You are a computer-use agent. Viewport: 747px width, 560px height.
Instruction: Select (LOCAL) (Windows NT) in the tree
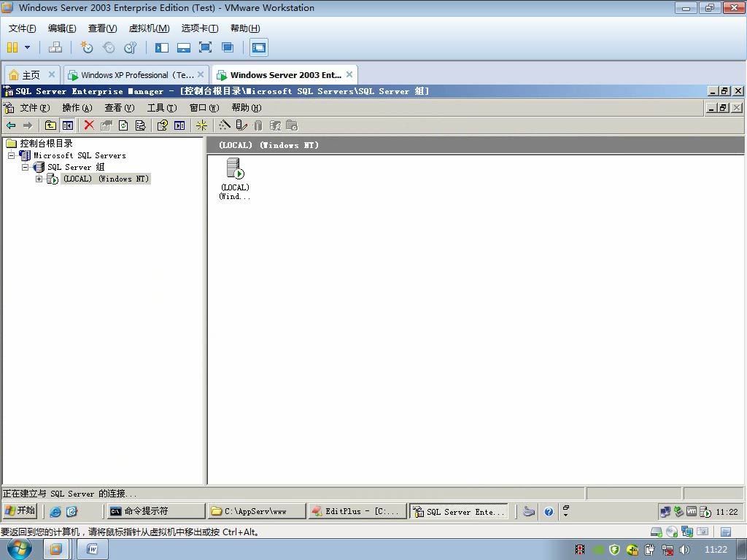[x=106, y=179]
